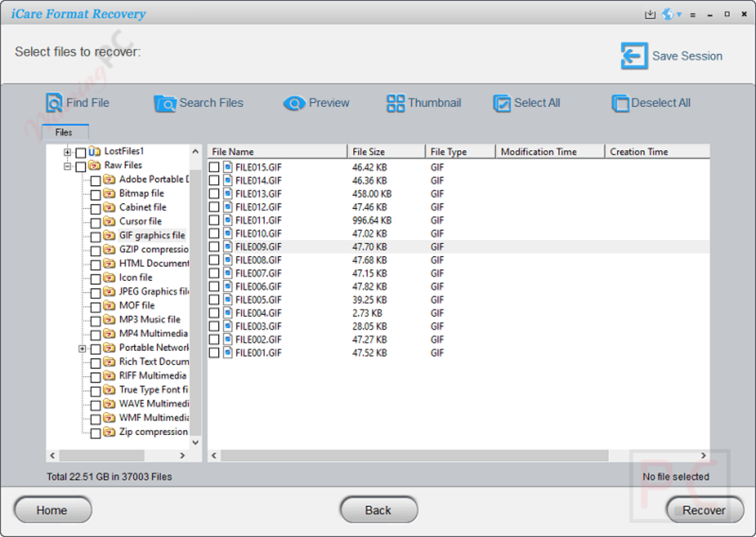
Task: Click the Select All icon
Action: [x=502, y=103]
